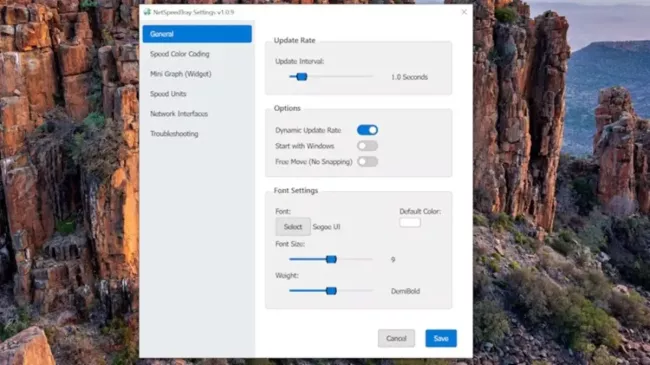The width and height of the screenshot is (650, 365).
Task: Click the Update Interval slider handle
Action: (x=302, y=77)
